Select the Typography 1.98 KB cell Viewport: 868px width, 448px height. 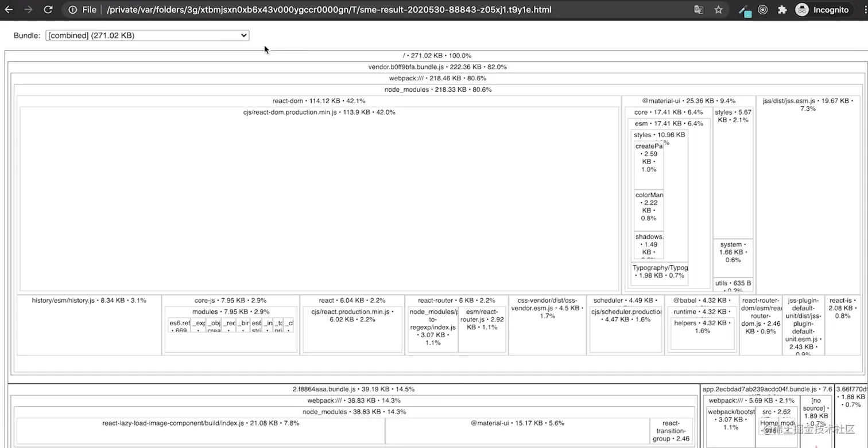(x=660, y=274)
